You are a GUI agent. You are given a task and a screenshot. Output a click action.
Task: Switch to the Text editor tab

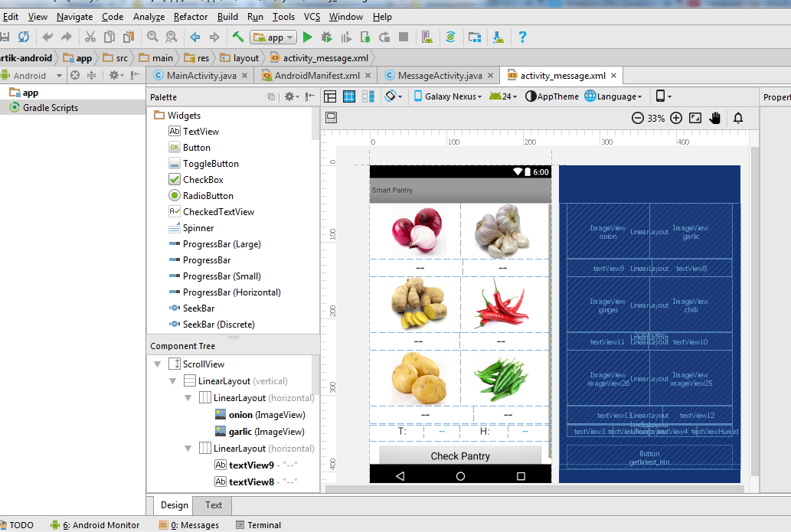(214, 504)
